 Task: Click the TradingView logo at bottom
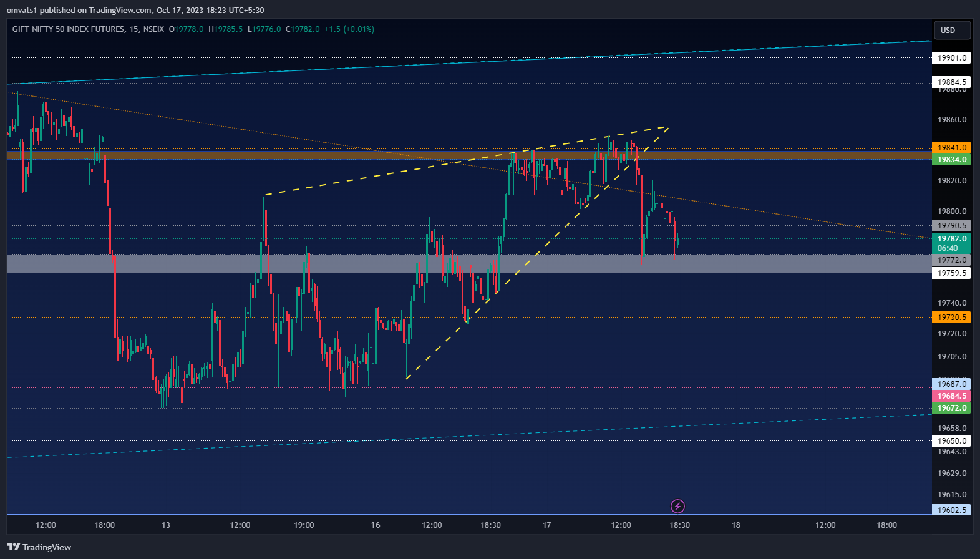pos(39,547)
